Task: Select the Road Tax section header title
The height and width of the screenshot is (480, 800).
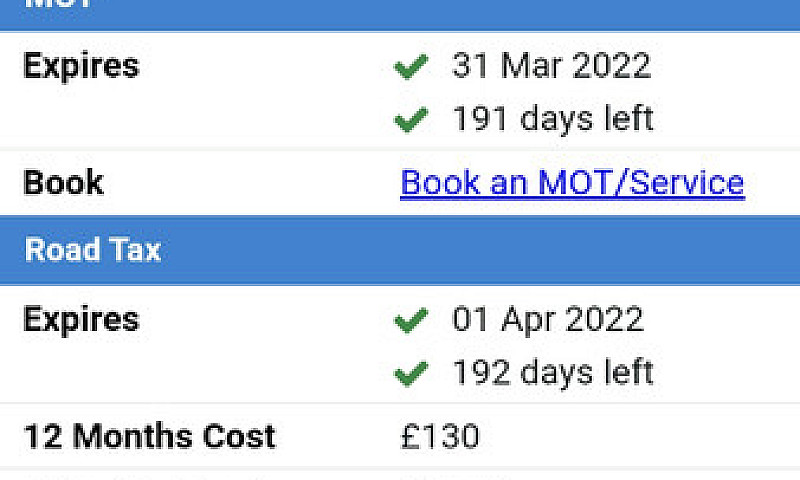Action: [93, 250]
